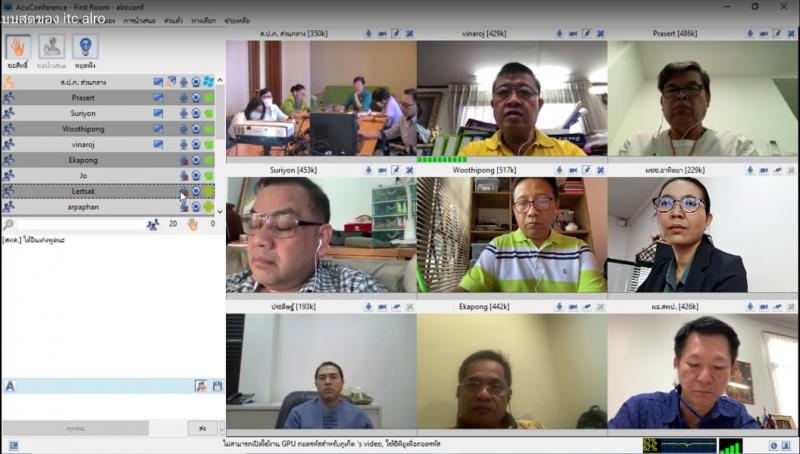800x454 pixels.
Task: Click green signal strength bars in status bar
Action: click(x=731, y=445)
